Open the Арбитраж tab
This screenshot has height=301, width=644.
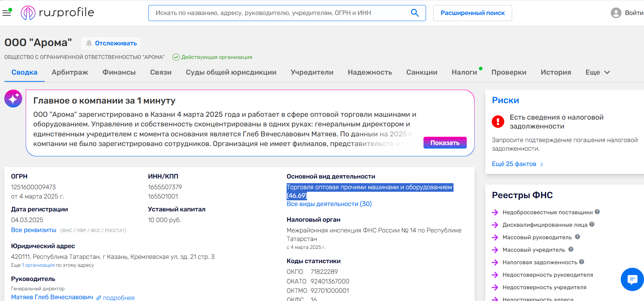pos(70,72)
